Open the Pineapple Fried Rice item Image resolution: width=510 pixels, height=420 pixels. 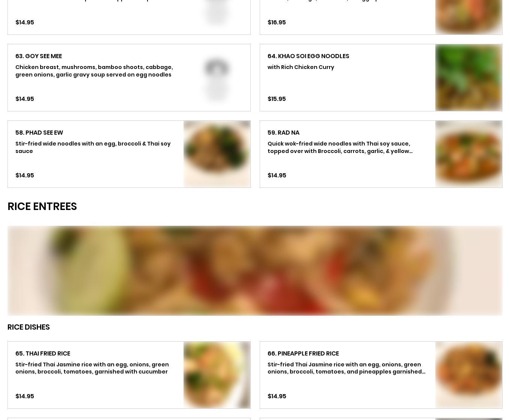point(381,375)
